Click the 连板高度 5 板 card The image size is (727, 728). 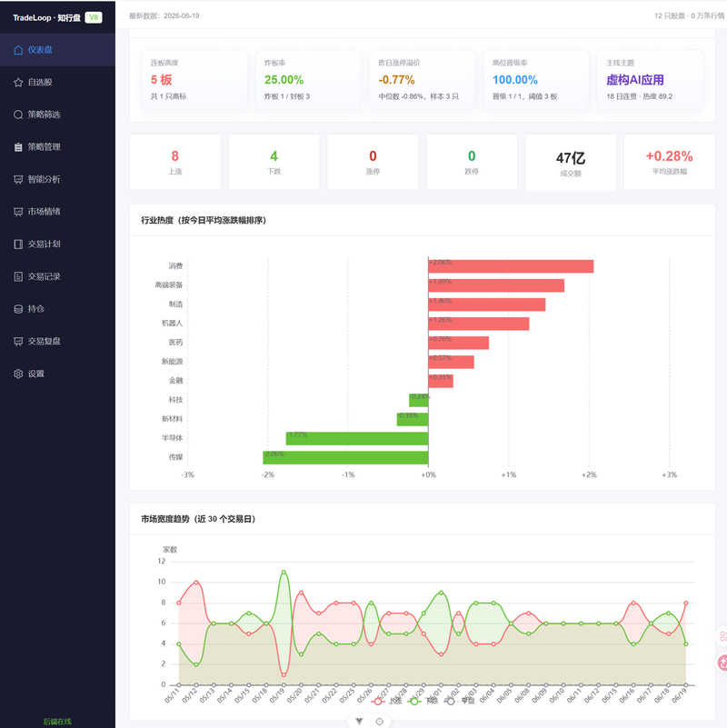194,80
